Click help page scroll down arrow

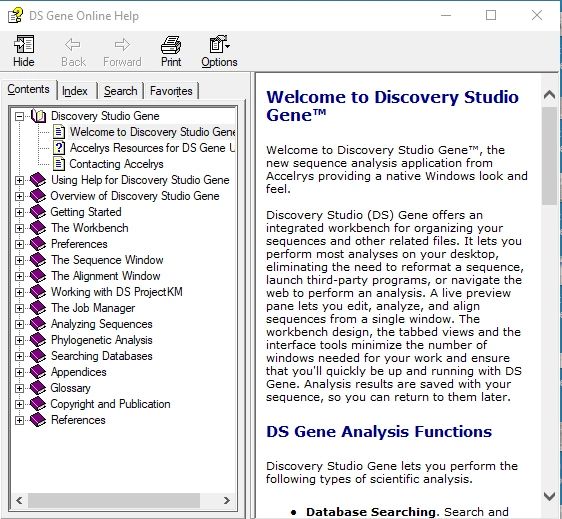point(549,496)
